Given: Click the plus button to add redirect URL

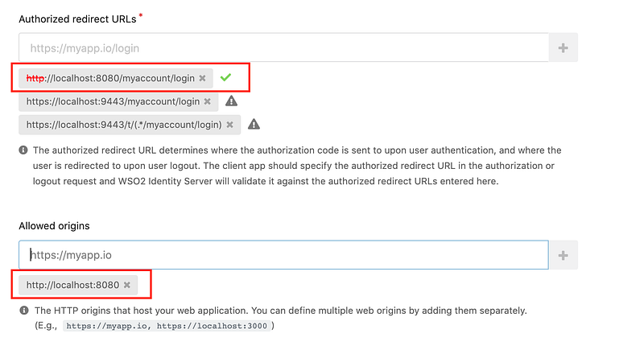Looking at the screenshot, I should (563, 47).
